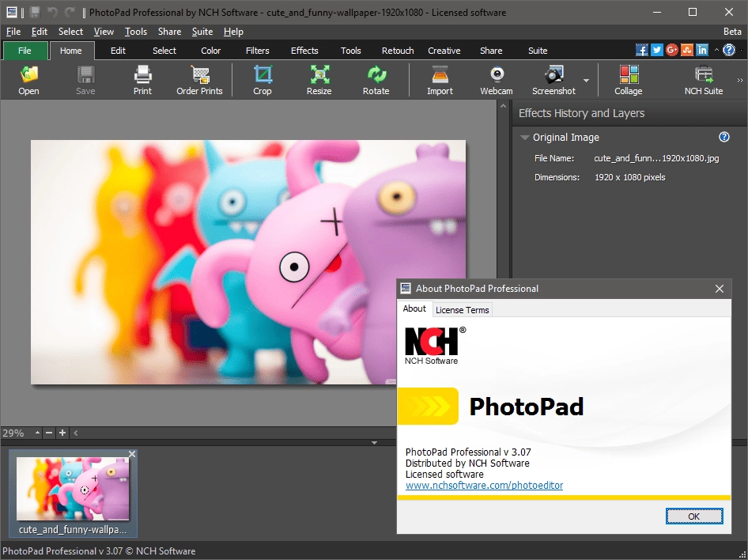Open the Help menu
This screenshot has width=748, height=560.
pyautogui.click(x=233, y=32)
